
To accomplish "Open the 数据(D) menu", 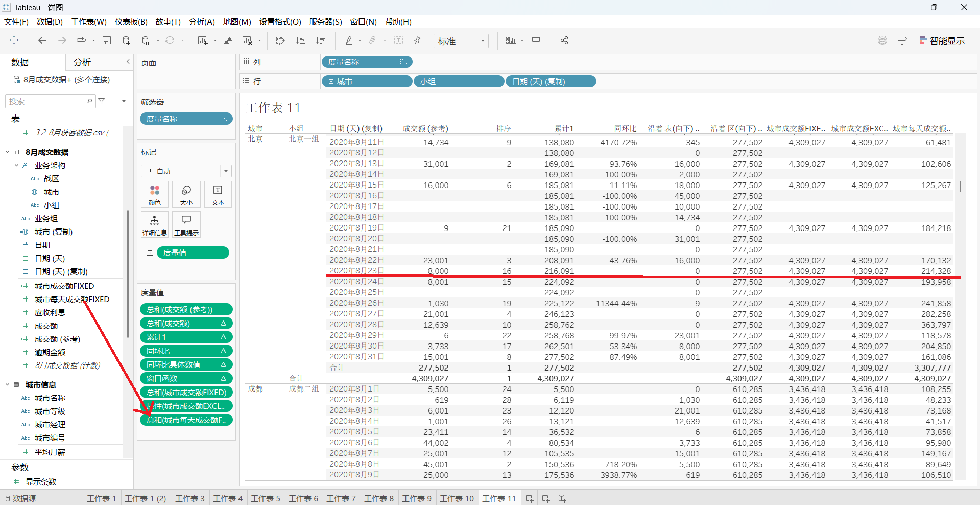I will coord(50,21).
